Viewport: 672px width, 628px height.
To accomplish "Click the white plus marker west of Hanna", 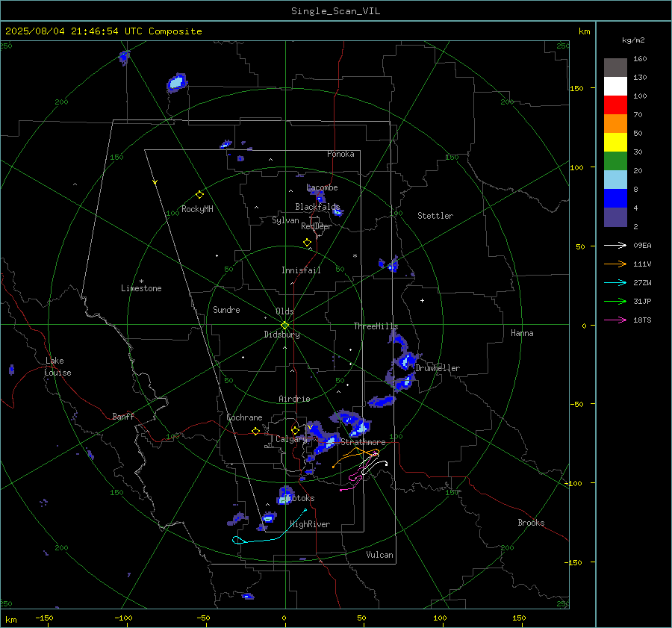I will tap(422, 300).
